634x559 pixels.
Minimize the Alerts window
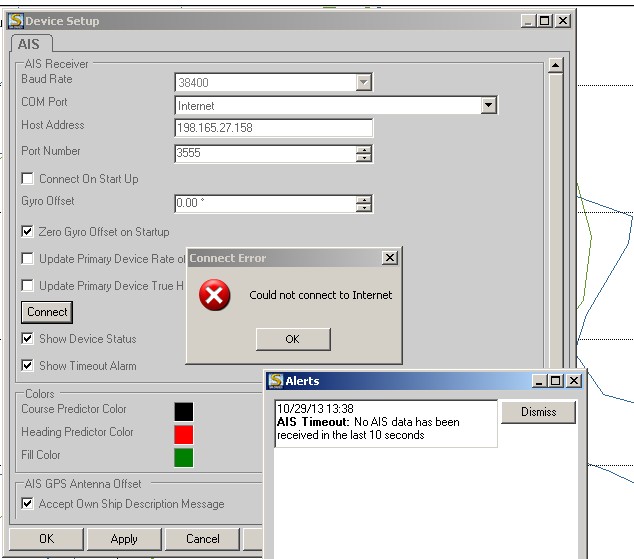tap(540, 381)
